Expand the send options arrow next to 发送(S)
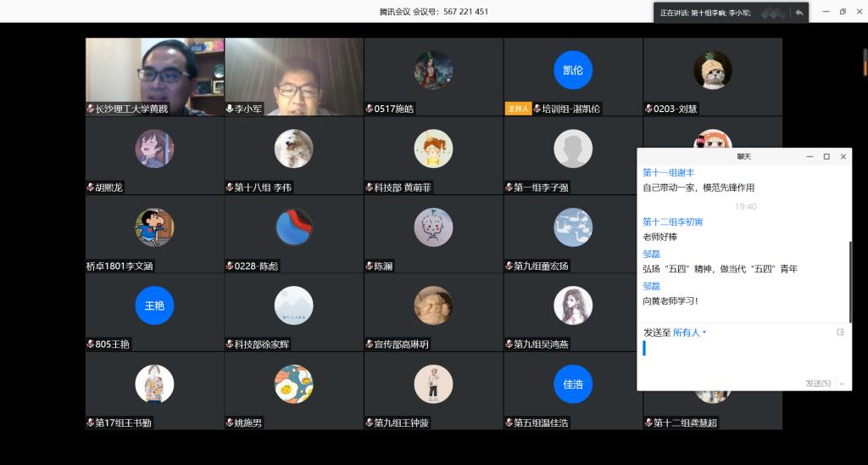 (841, 384)
